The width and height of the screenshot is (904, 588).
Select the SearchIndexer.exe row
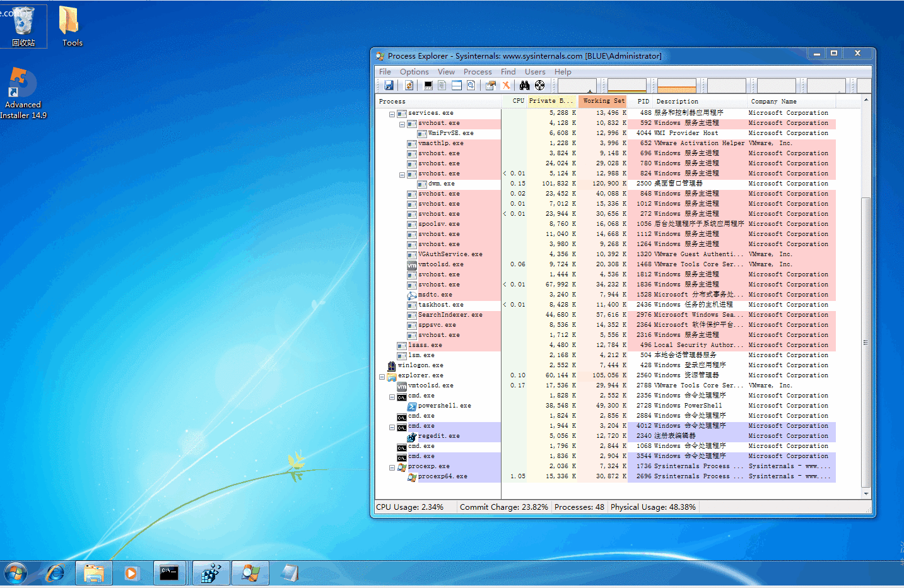point(606,315)
